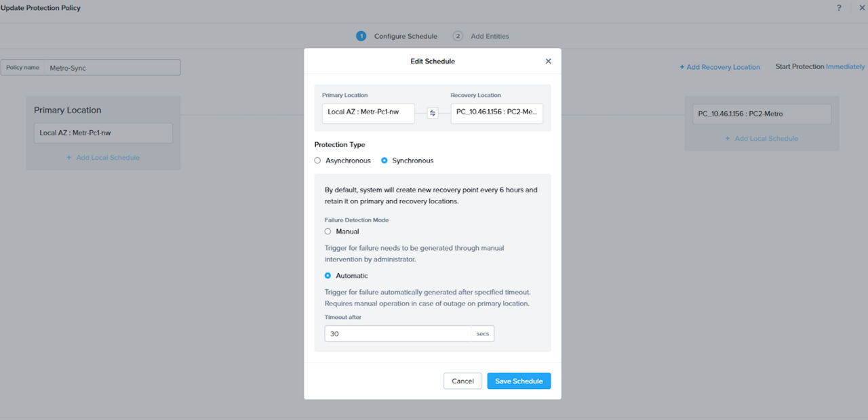Click the Add Recovery Location link
This screenshot has width=868, height=420.
(x=719, y=66)
